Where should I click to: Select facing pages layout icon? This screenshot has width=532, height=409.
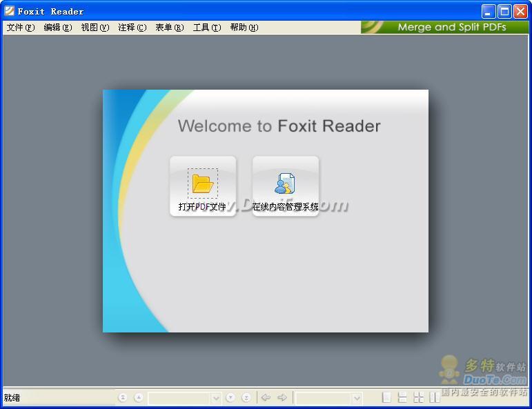pos(435,397)
